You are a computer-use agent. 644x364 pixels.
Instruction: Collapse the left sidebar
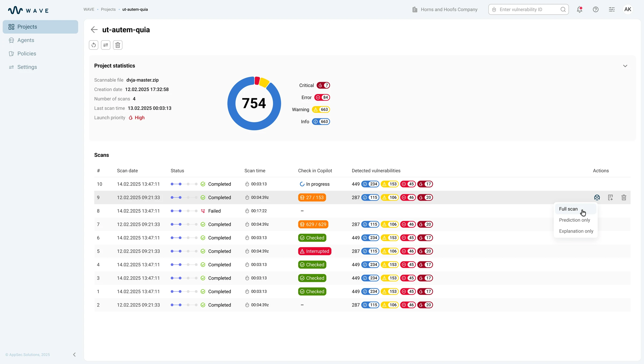(x=74, y=355)
